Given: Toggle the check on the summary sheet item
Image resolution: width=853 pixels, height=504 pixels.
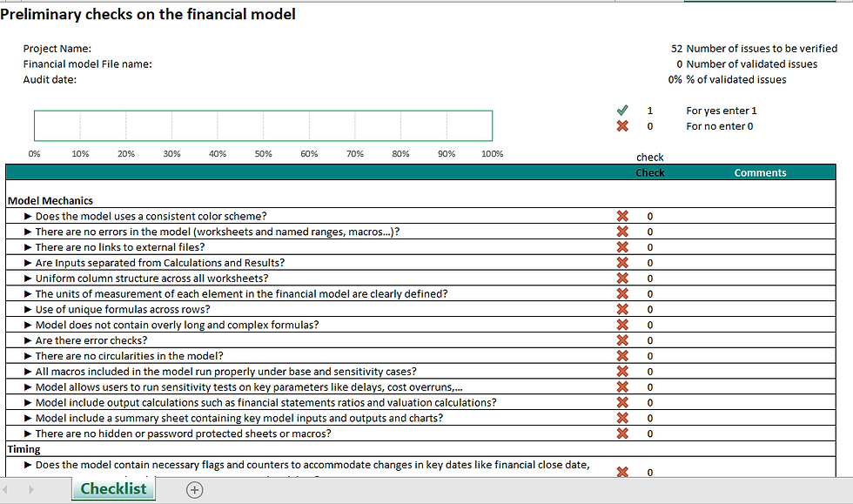Looking at the screenshot, I should [x=622, y=418].
